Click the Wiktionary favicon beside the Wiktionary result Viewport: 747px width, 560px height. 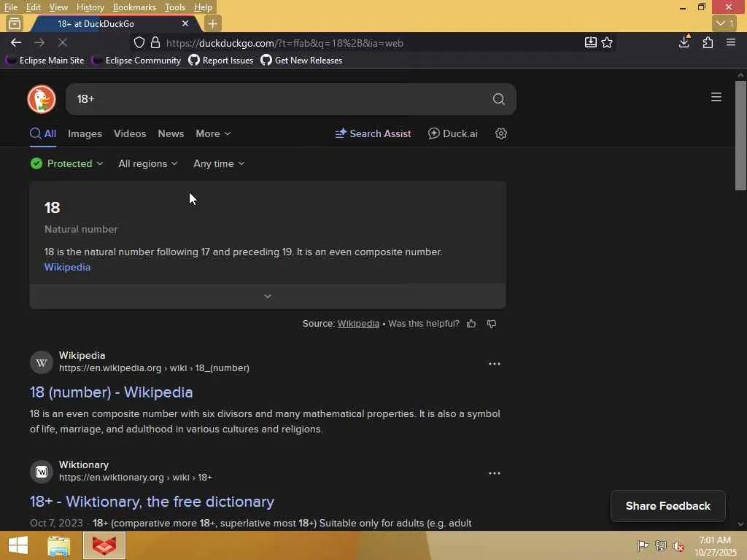[42, 472]
